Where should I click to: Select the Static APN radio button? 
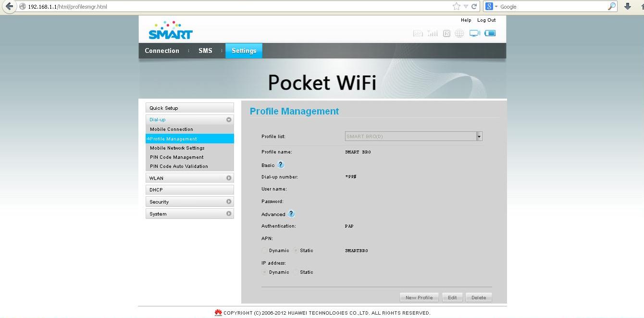tap(296, 251)
